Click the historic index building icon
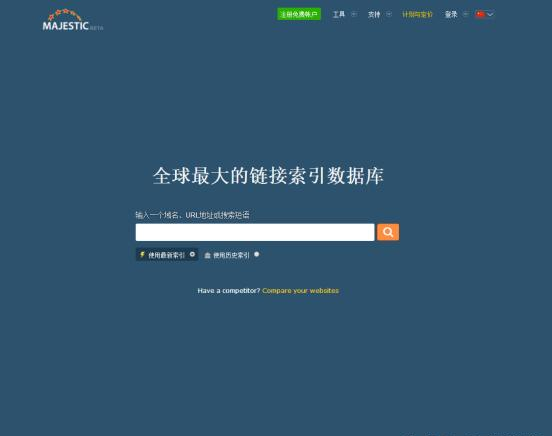 point(207,255)
